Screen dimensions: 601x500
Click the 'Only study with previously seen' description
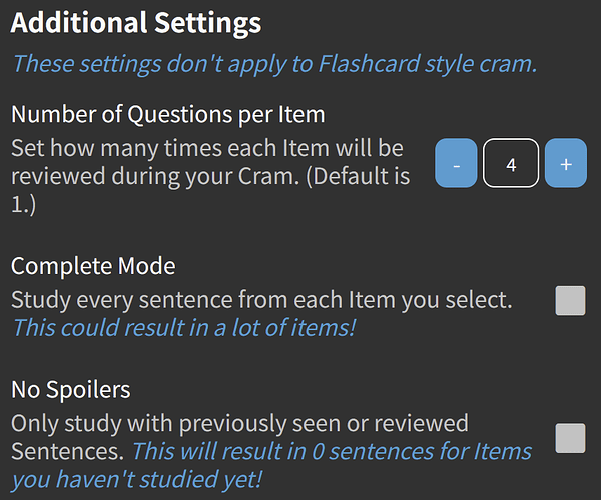tap(240, 423)
